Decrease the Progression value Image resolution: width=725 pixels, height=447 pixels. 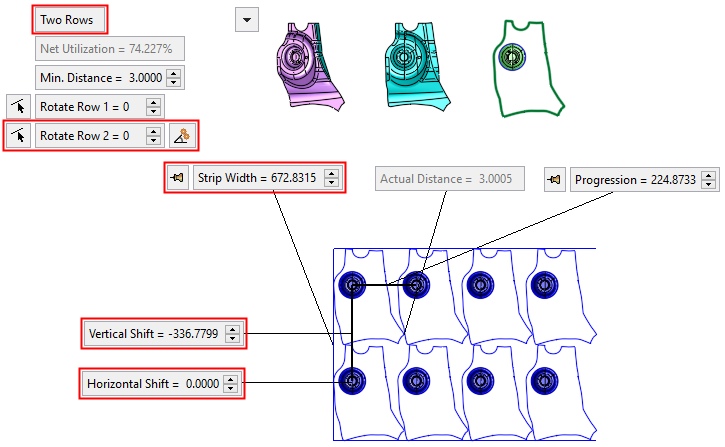pos(708,184)
